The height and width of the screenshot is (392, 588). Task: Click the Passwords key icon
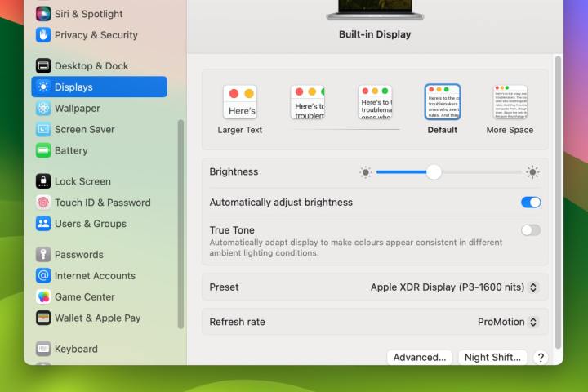pyautogui.click(x=43, y=254)
